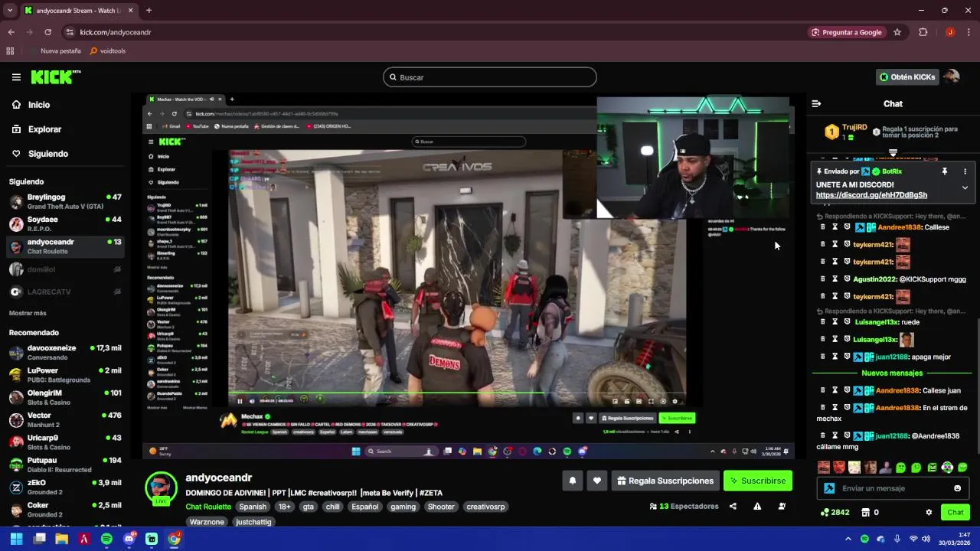This screenshot has width=980, height=551.
Task: Click the andyoceandr live avatar
Action: click(x=161, y=488)
